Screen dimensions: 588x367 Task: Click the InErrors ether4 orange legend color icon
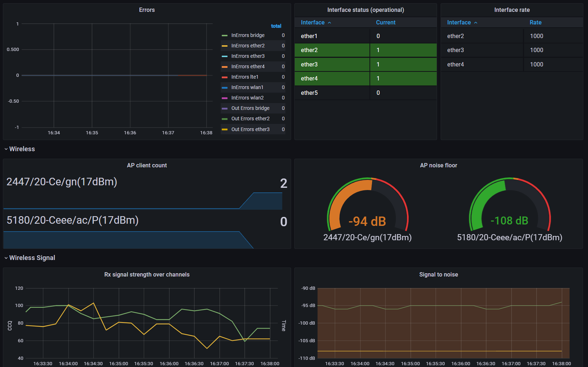click(225, 67)
